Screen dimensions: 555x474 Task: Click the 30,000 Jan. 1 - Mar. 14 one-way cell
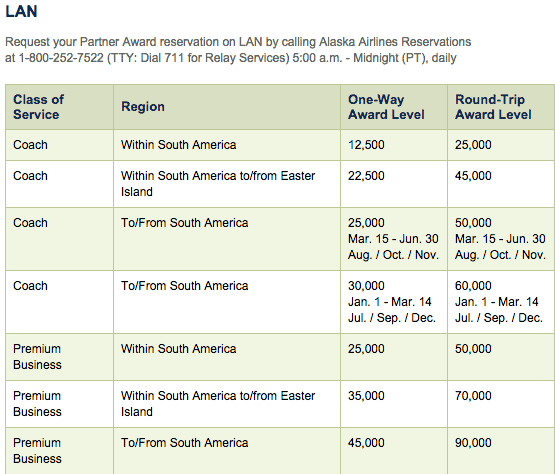(x=394, y=302)
